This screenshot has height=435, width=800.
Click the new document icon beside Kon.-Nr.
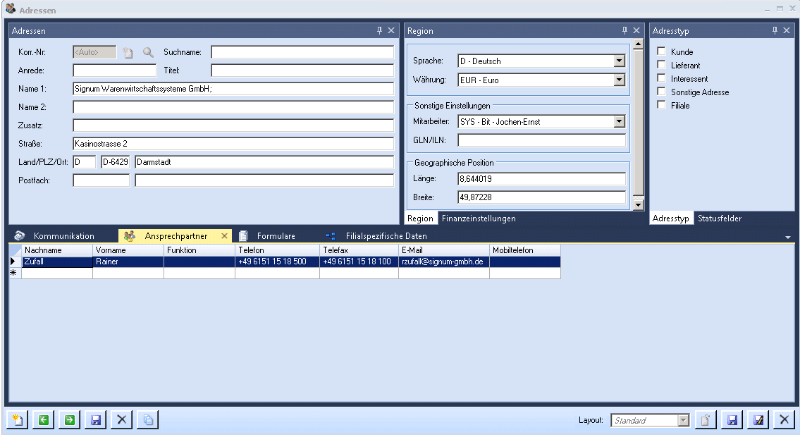(127, 52)
